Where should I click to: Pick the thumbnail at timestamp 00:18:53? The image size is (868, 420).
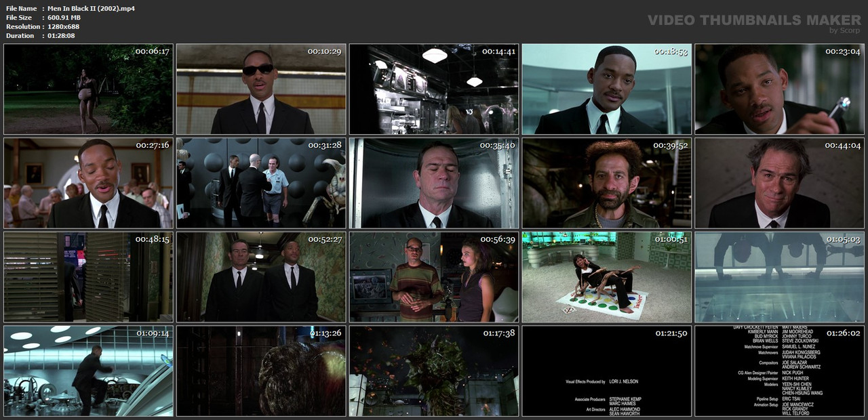coord(607,89)
